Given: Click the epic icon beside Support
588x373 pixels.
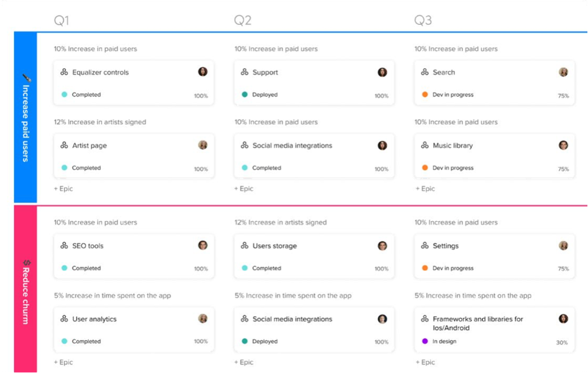Looking at the screenshot, I should [244, 72].
